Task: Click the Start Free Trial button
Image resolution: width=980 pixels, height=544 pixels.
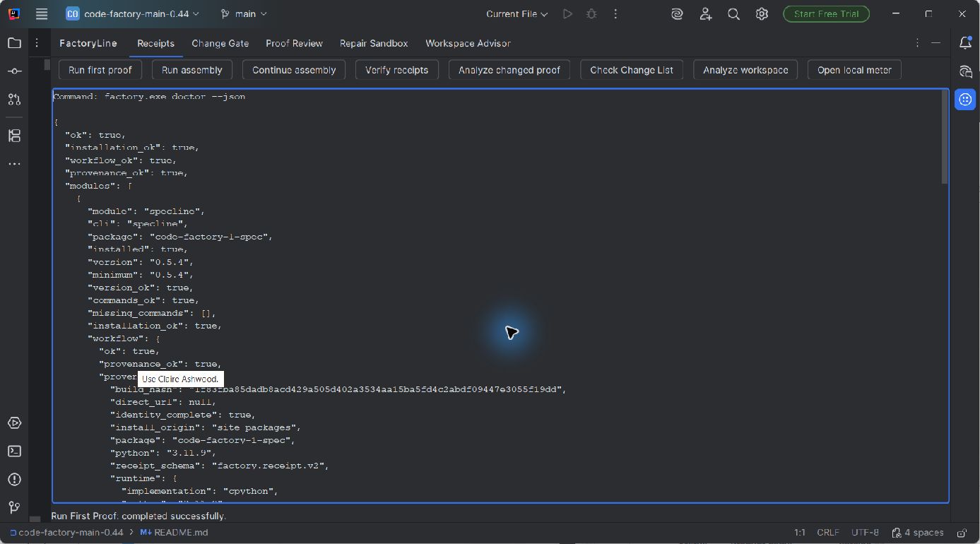Action: [x=826, y=14]
